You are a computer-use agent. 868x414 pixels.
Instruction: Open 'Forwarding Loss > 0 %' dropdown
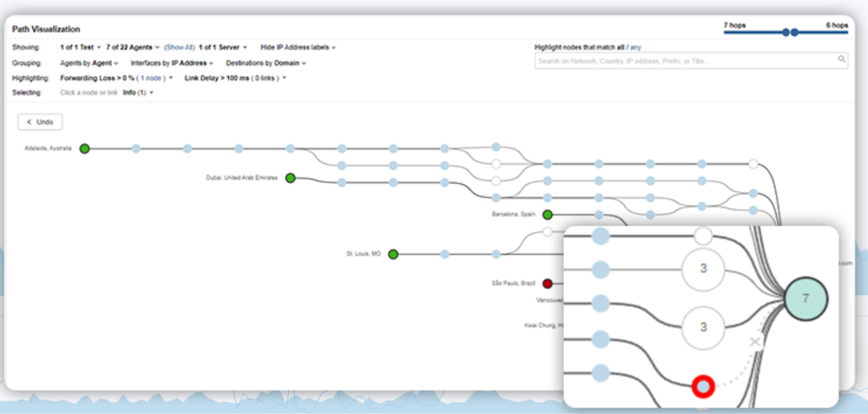point(116,78)
